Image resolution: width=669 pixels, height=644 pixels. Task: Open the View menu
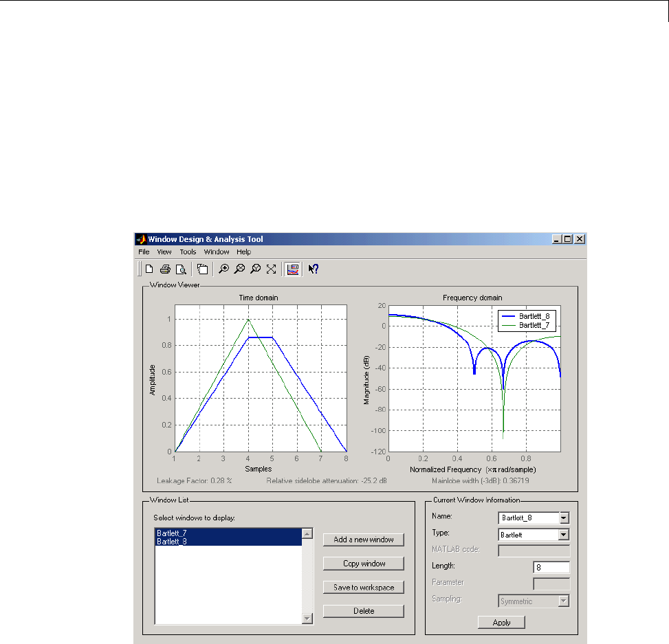(x=164, y=252)
